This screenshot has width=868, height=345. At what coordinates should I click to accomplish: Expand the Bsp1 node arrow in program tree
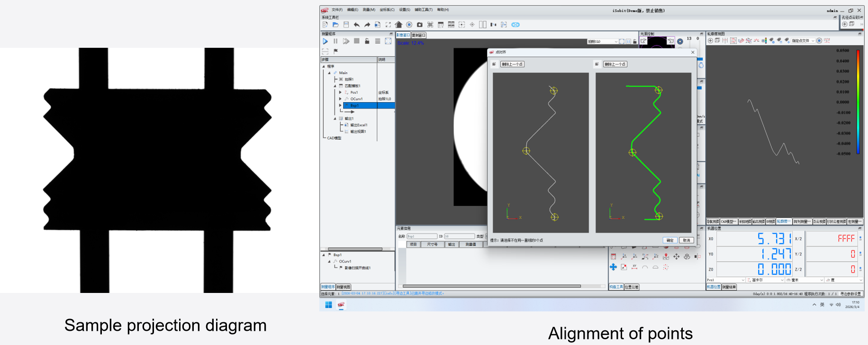340,106
